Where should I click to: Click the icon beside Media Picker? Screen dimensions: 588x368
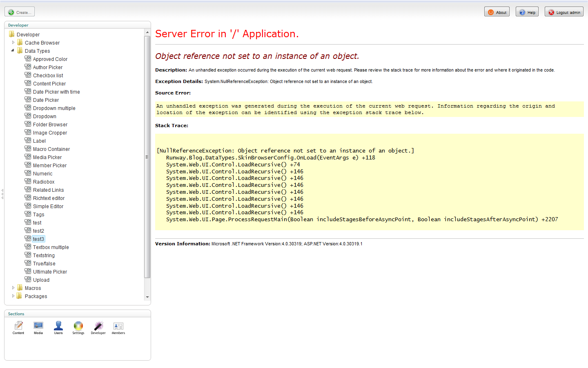[28, 157]
